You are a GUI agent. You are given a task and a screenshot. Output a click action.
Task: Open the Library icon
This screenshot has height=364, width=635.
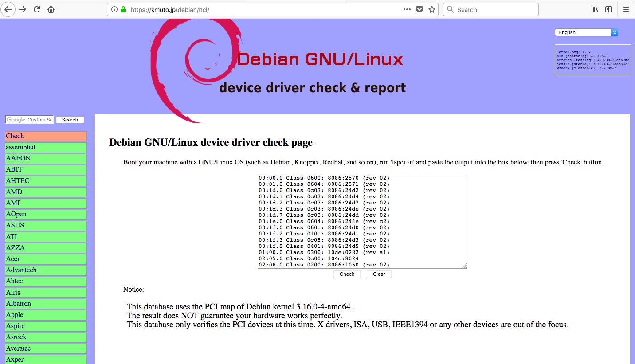click(x=595, y=9)
